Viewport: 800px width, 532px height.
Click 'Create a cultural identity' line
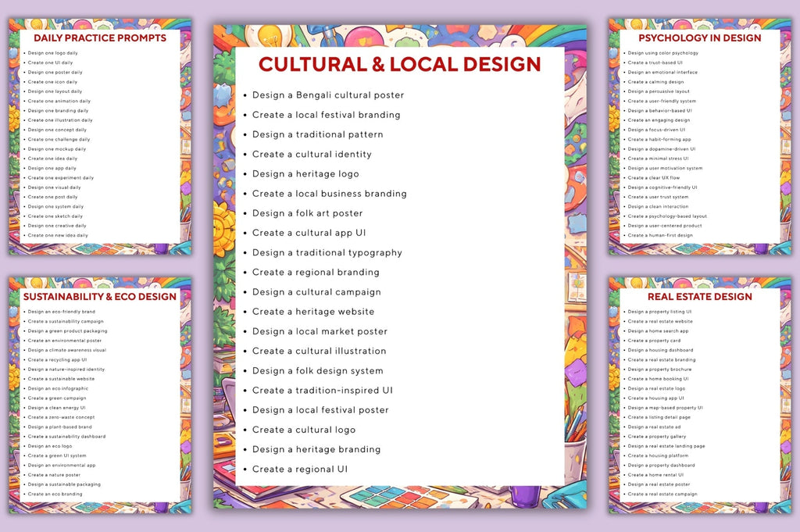point(312,154)
